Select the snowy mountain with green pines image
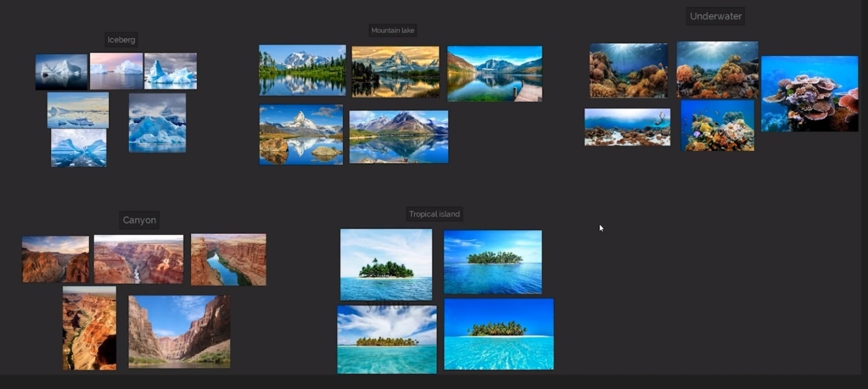 click(x=302, y=70)
